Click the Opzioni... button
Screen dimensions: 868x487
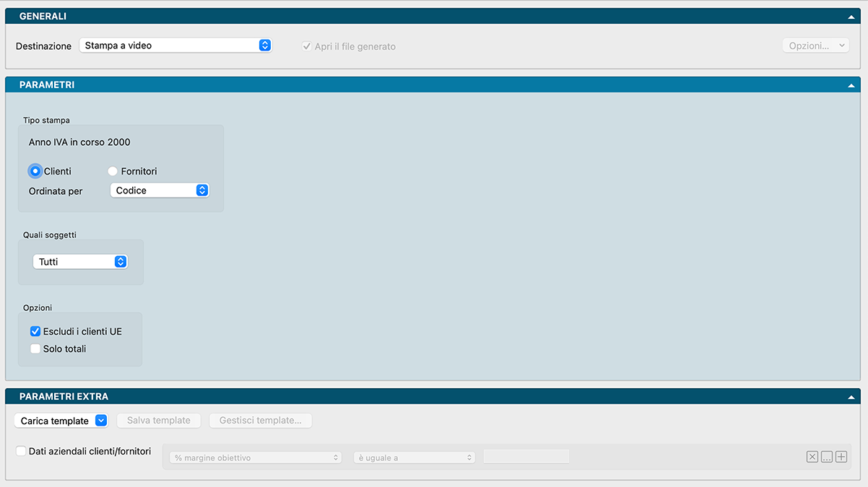815,45
